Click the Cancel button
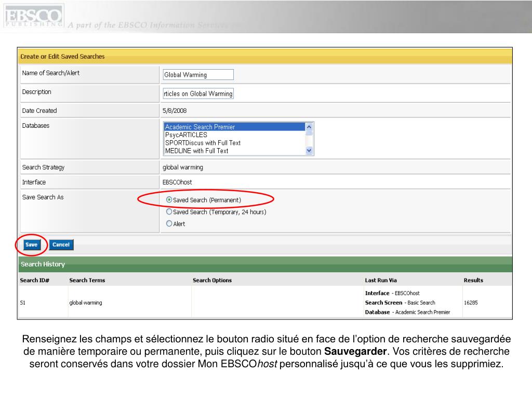Image resolution: width=532 pixels, height=399 pixels. pos(61,245)
